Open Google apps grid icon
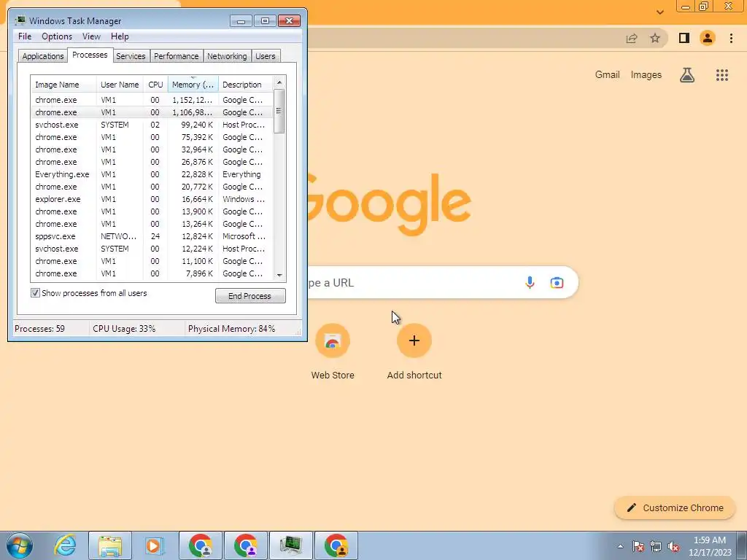 pyautogui.click(x=721, y=75)
